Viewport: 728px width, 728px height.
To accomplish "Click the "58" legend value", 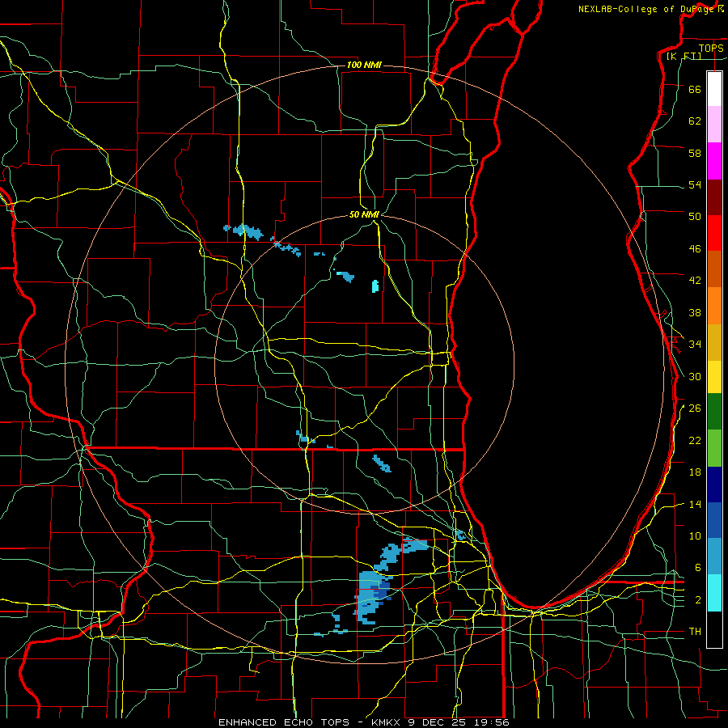I will [x=695, y=153].
